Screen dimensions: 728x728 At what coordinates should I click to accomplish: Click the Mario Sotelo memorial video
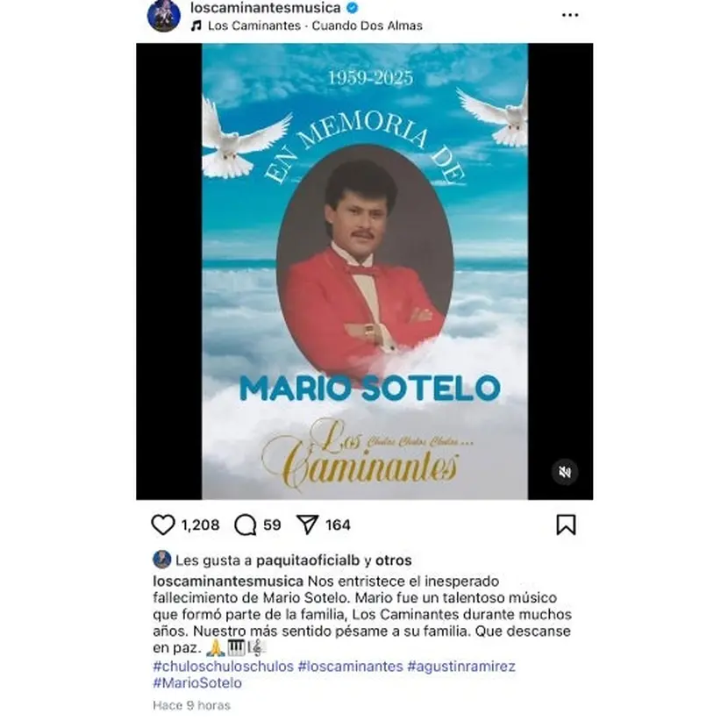365,272
